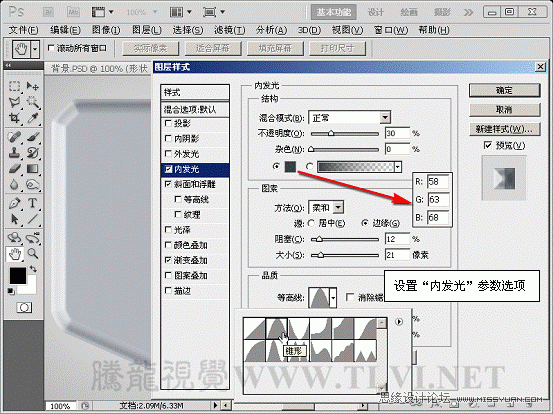This screenshot has width=553, height=414.
Task: Enable the 投影 style checkbox
Action: pos(168,123)
